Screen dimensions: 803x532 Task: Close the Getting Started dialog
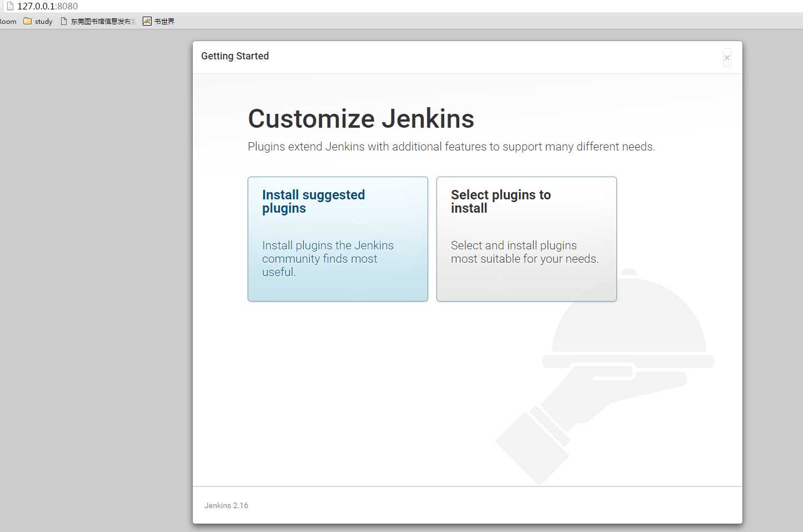727,58
